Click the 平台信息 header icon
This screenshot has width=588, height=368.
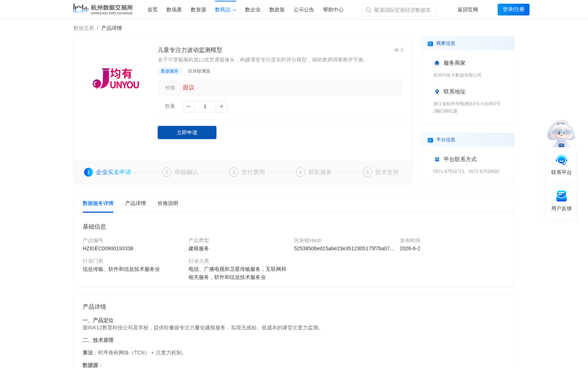[x=430, y=140]
